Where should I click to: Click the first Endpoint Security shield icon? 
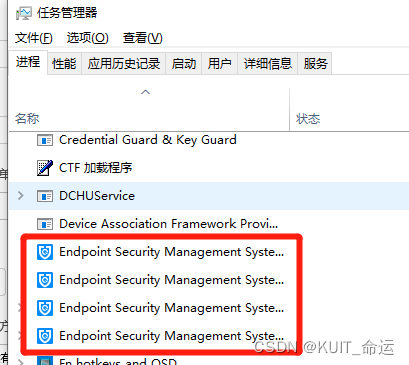[x=45, y=252]
